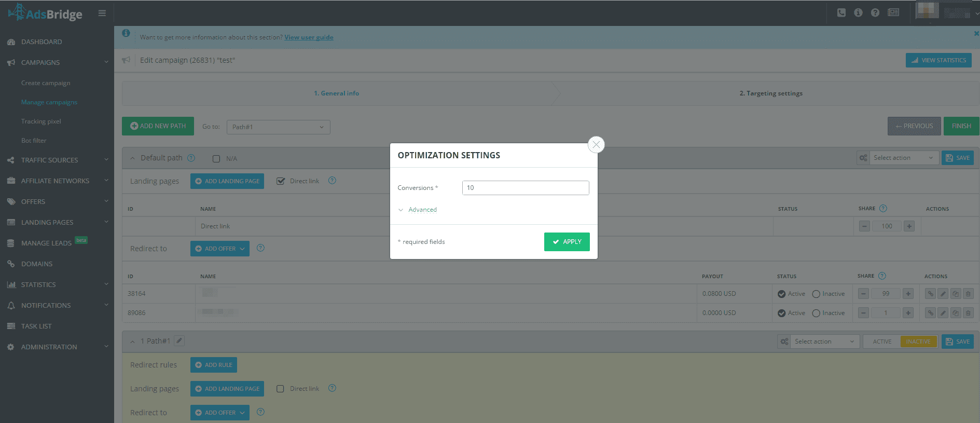
Task: Delete offer 38164 with trash icon
Action: (x=968, y=294)
